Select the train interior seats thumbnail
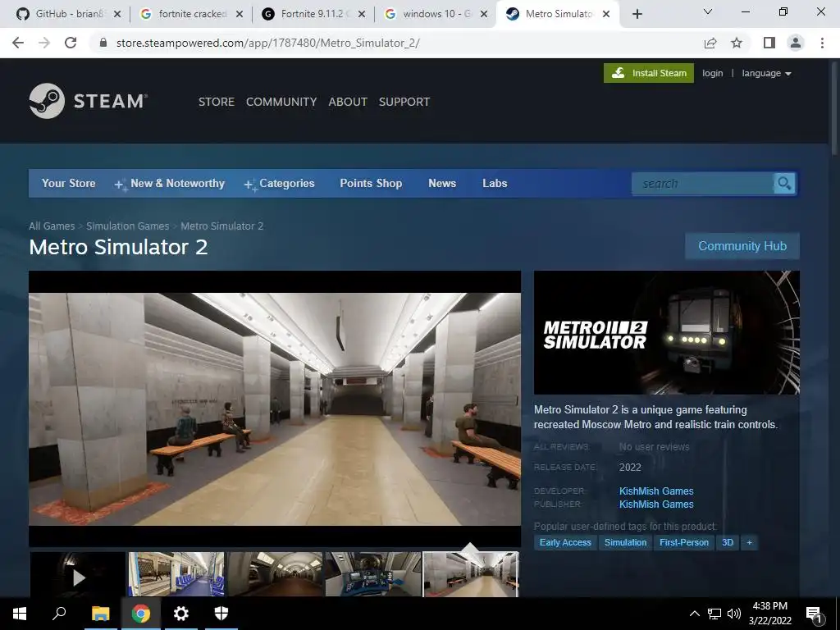This screenshot has height=630, width=840. pyautogui.click(x=176, y=575)
